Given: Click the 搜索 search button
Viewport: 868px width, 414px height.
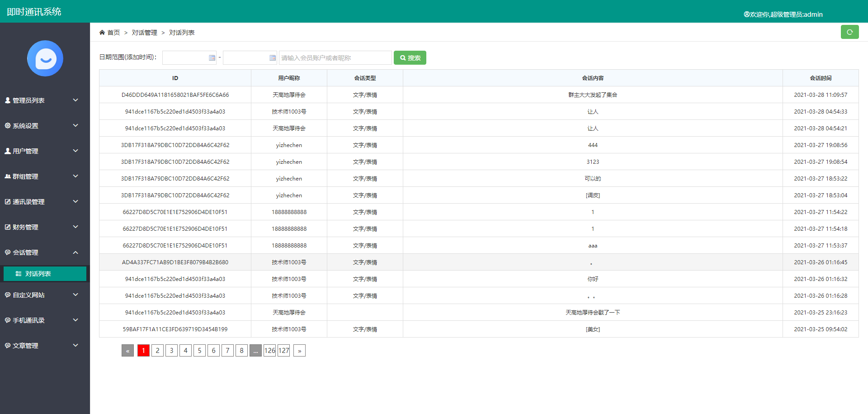Looking at the screenshot, I should 410,57.
